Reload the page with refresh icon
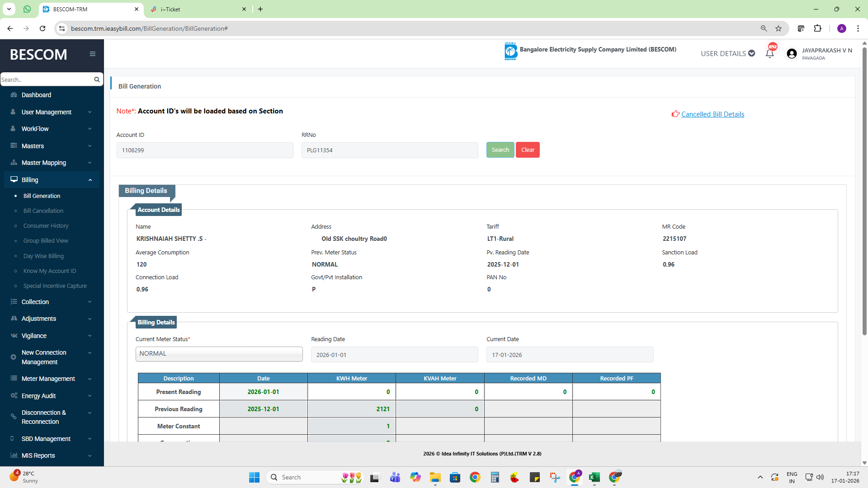 tap(42, 28)
